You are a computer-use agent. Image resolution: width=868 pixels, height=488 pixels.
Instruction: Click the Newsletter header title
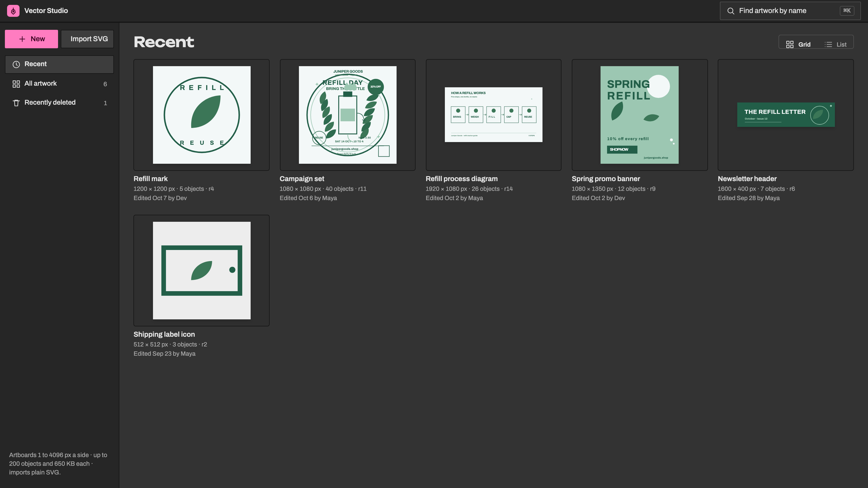747,179
